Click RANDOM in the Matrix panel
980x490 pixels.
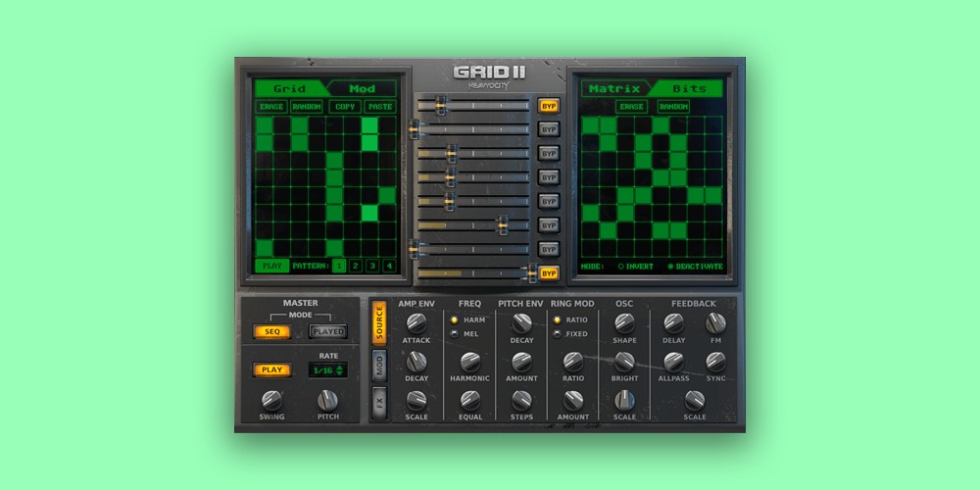point(673,107)
